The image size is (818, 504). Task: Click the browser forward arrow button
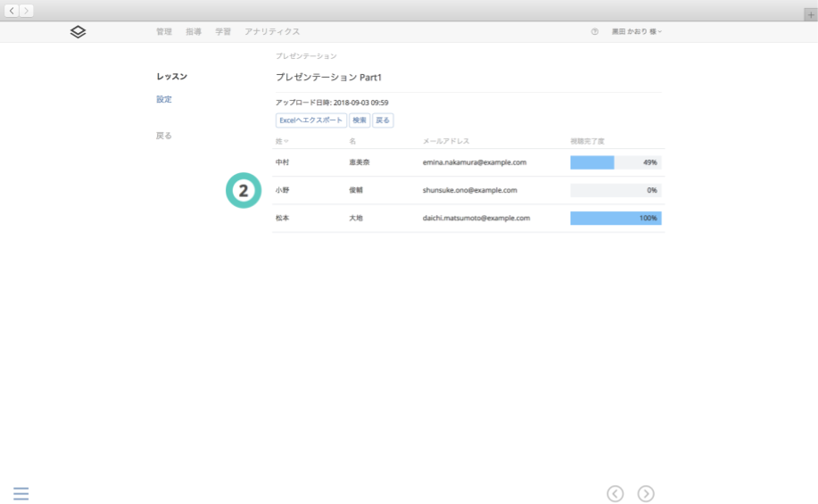pos(27,11)
